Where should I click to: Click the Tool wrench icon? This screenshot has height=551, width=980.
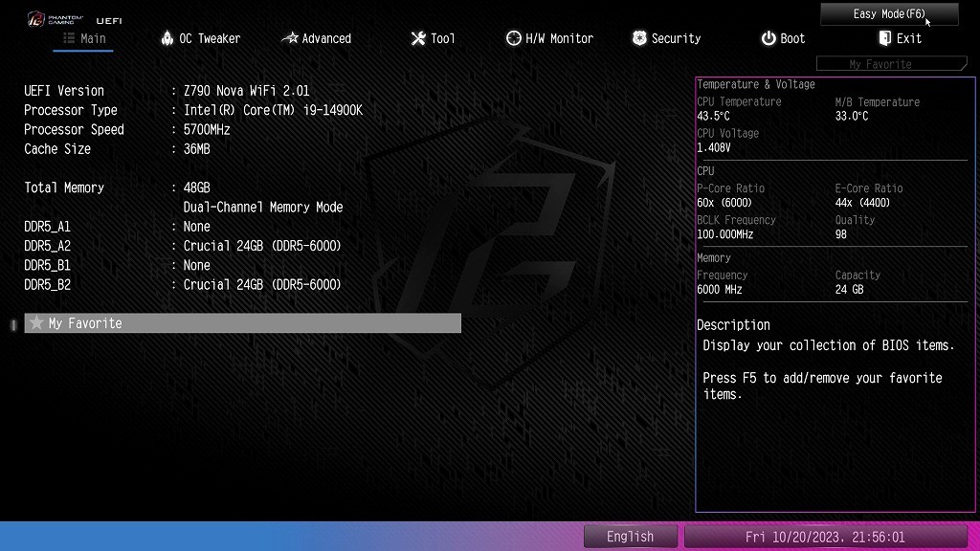pos(418,38)
